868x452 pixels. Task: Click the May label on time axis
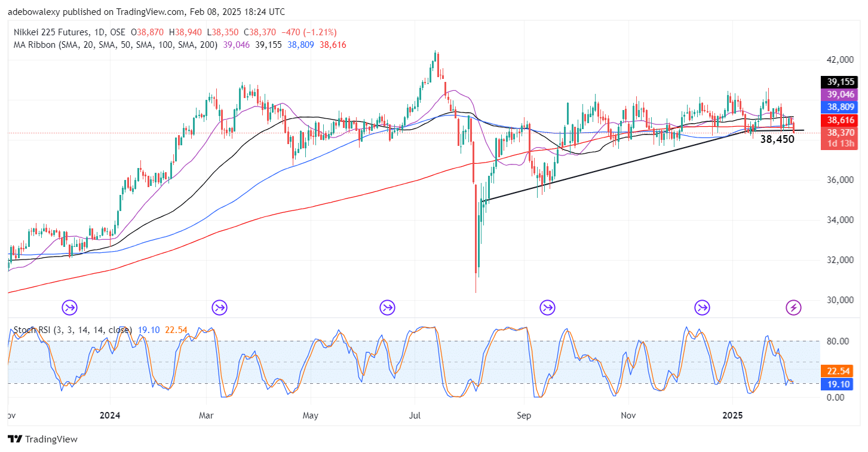[310, 414]
